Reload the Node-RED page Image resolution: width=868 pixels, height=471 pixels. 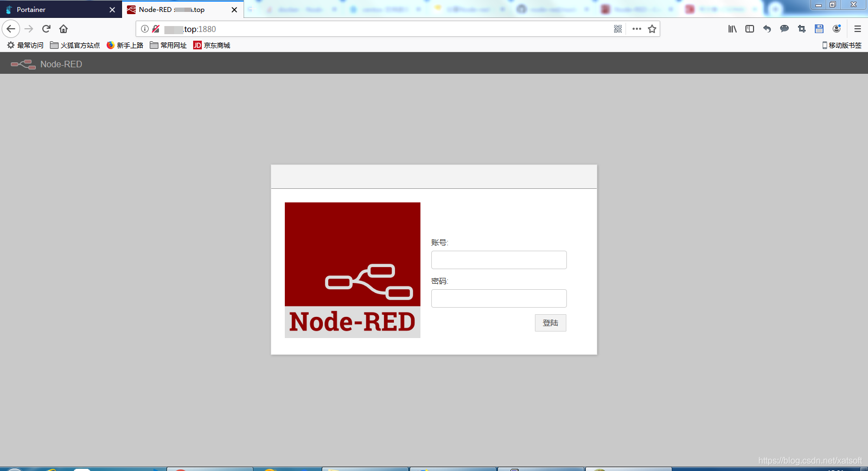click(x=46, y=29)
